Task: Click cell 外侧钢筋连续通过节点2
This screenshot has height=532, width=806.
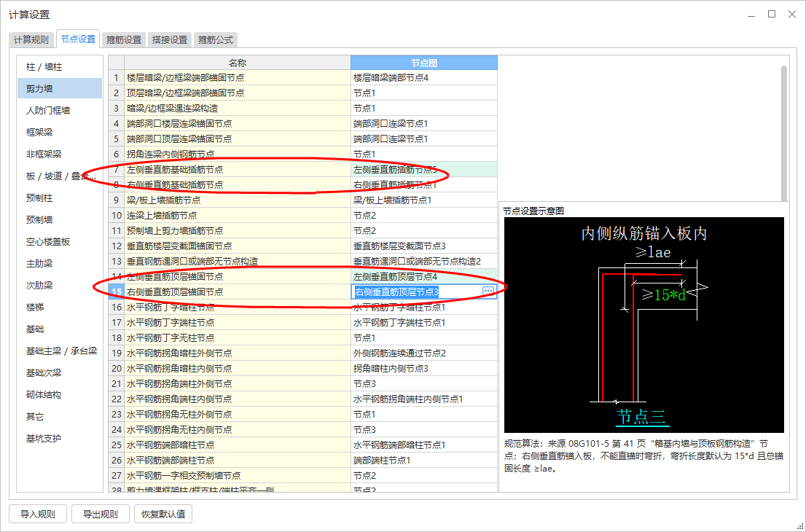Action: (424, 353)
